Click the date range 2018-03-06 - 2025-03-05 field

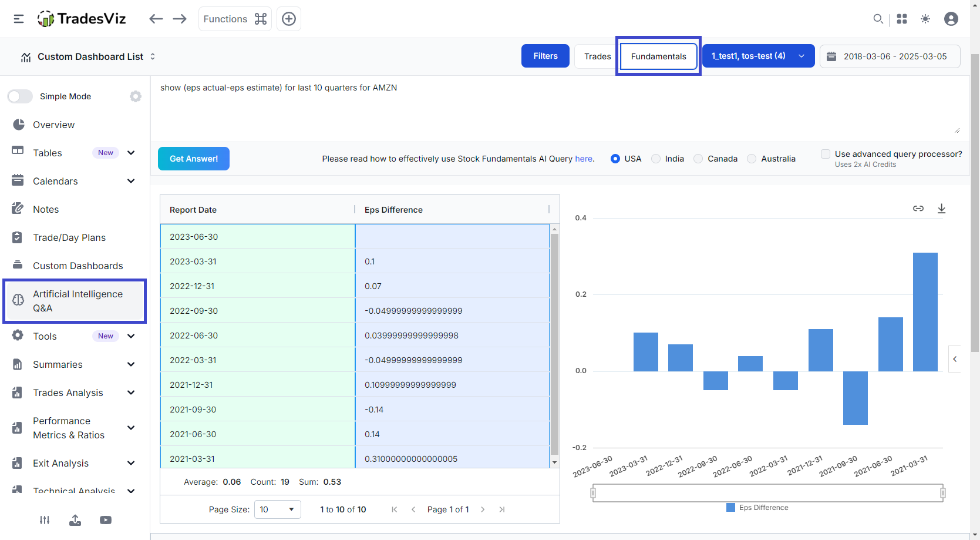[x=890, y=56]
